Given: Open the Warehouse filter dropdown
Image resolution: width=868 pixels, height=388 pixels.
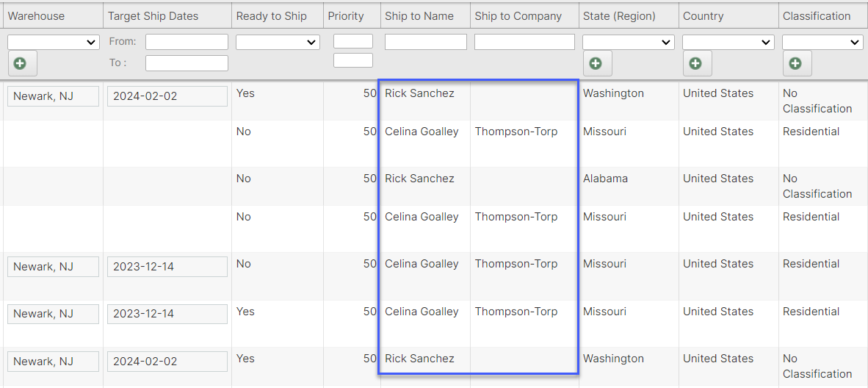Looking at the screenshot, I should click(x=54, y=43).
